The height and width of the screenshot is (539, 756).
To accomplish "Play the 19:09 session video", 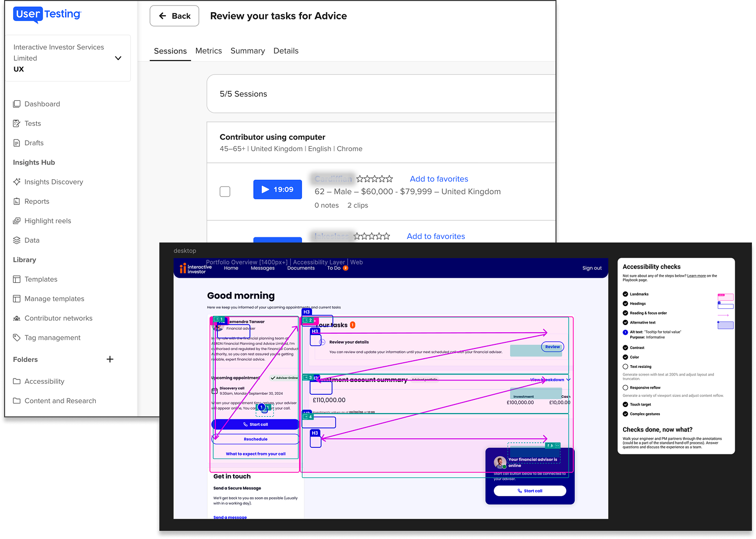I will pos(277,190).
